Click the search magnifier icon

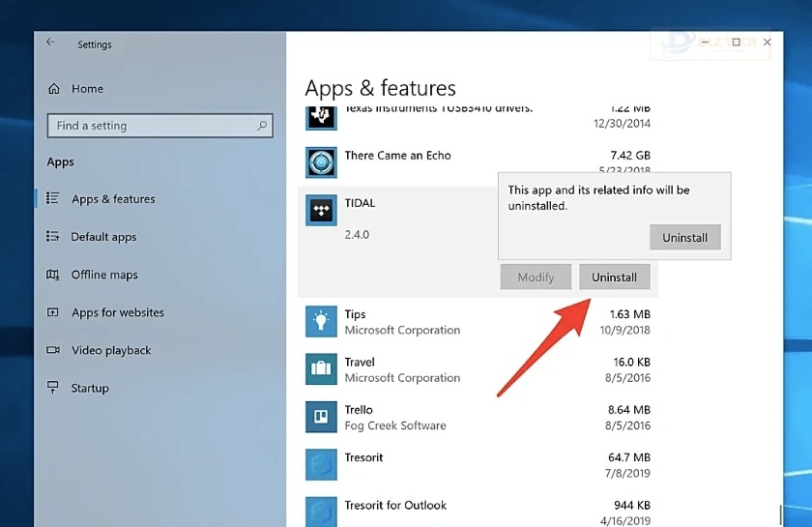click(261, 126)
